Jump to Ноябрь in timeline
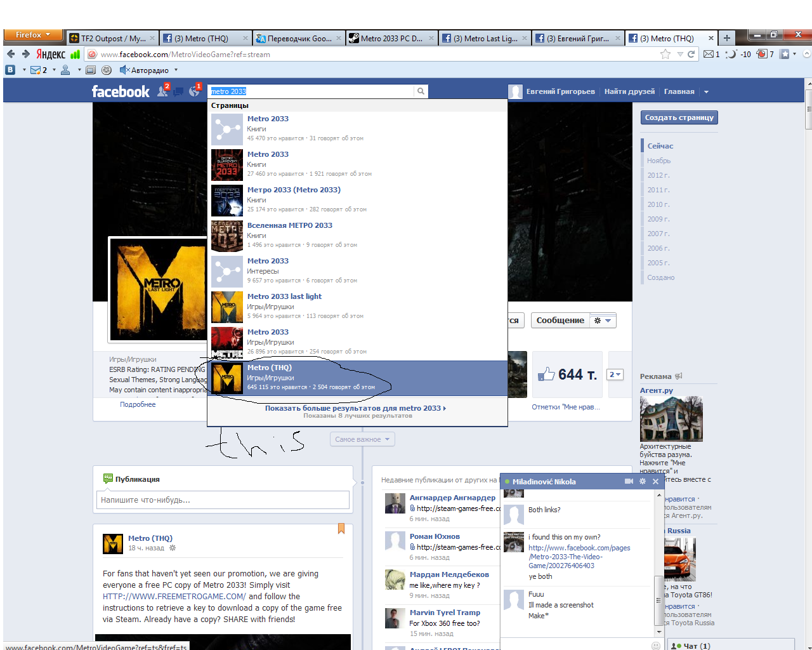812x650 pixels. click(659, 161)
